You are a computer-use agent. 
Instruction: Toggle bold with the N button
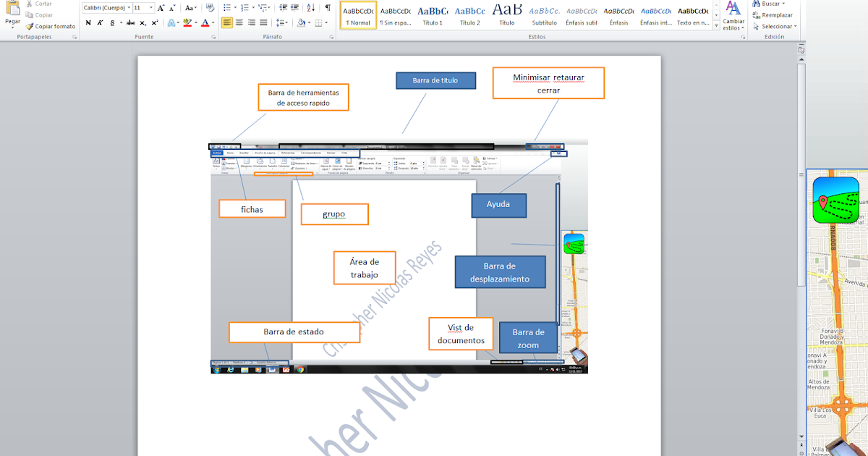88,22
